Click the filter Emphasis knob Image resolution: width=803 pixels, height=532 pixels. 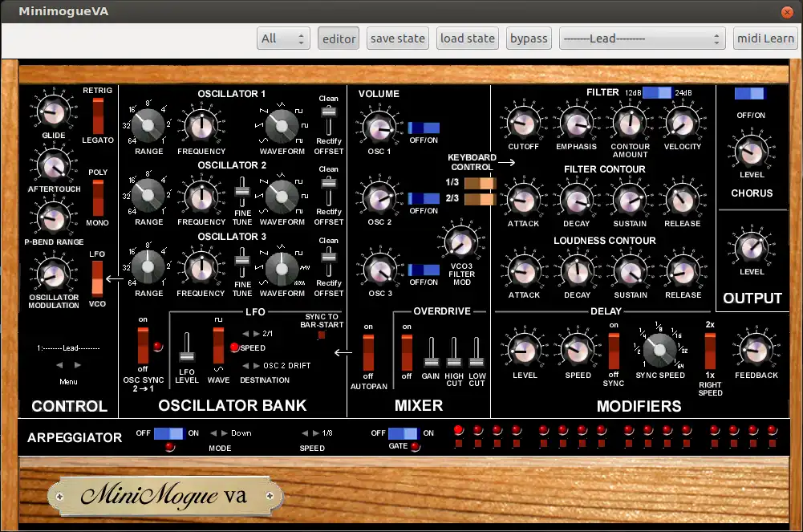577,123
